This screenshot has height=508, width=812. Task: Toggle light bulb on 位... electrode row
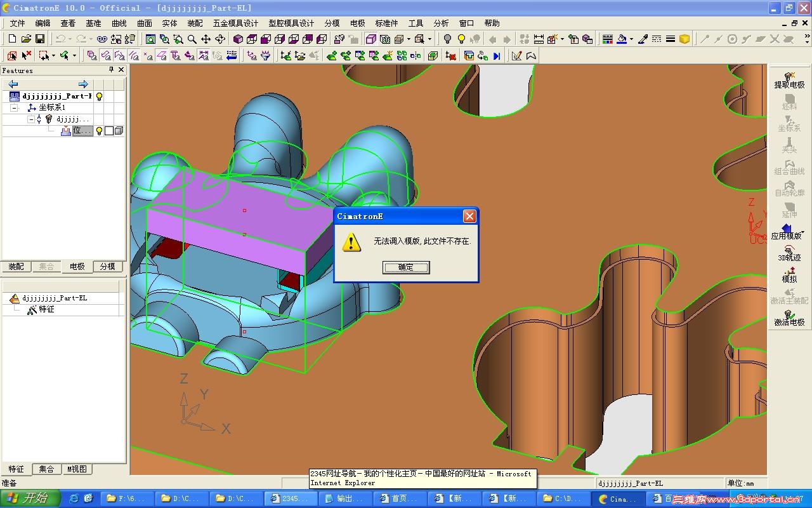(99, 131)
